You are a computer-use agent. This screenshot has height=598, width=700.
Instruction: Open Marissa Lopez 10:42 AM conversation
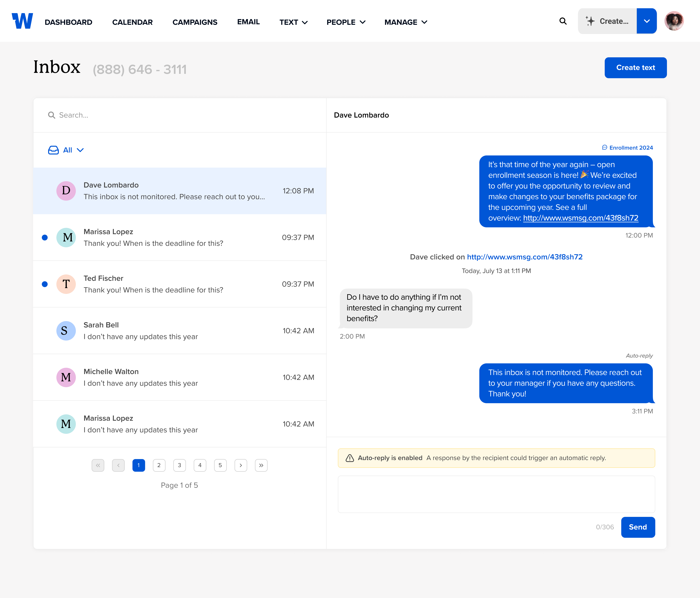click(180, 424)
